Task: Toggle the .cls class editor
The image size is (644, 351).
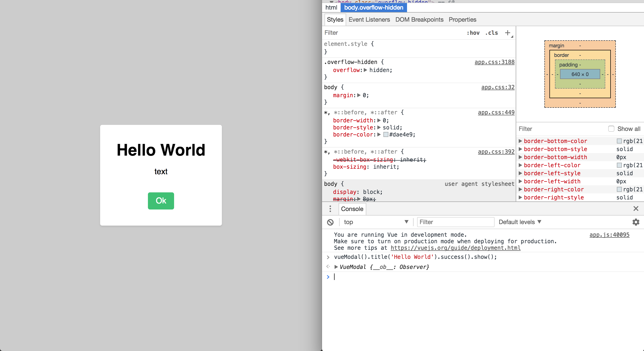Action: click(x=492, y=33)
